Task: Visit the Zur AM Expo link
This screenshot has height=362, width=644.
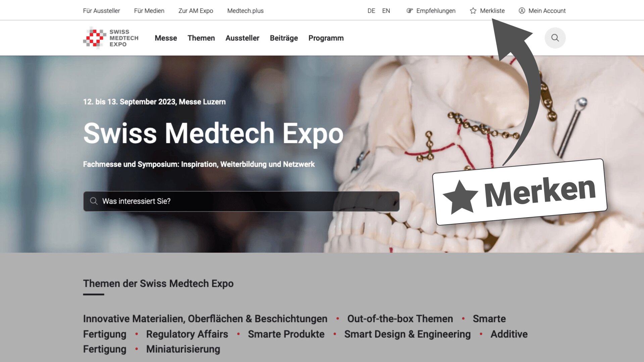Action: click(x=196, y=11)
